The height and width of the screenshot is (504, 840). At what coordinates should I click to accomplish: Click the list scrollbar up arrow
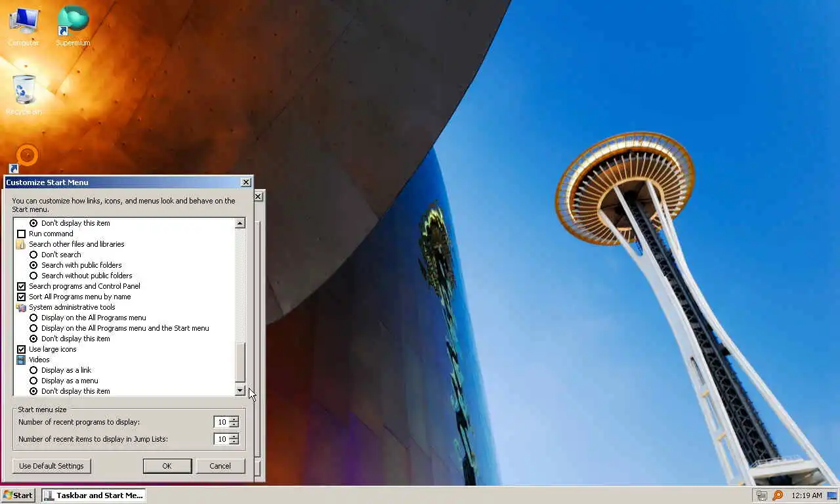(x=240, y=224)
